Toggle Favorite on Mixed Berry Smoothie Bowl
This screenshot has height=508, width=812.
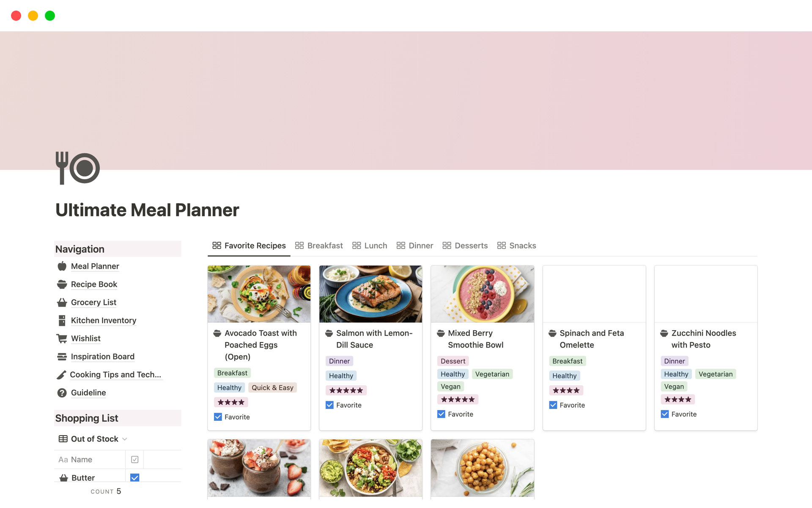[442, 414]
